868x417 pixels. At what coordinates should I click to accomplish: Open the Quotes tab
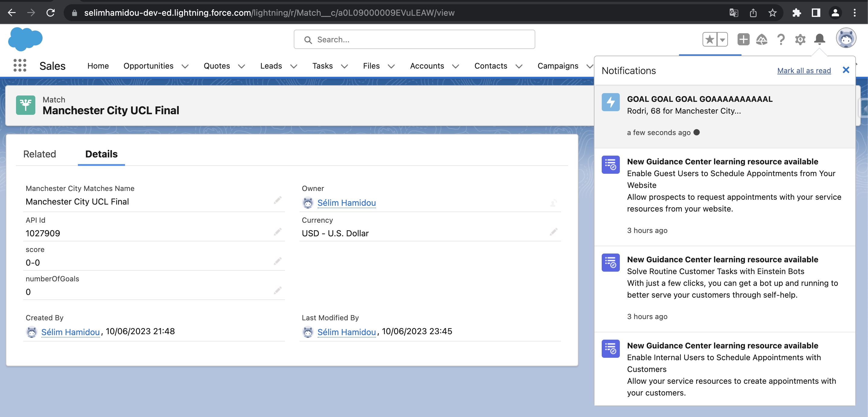(217, 66)
